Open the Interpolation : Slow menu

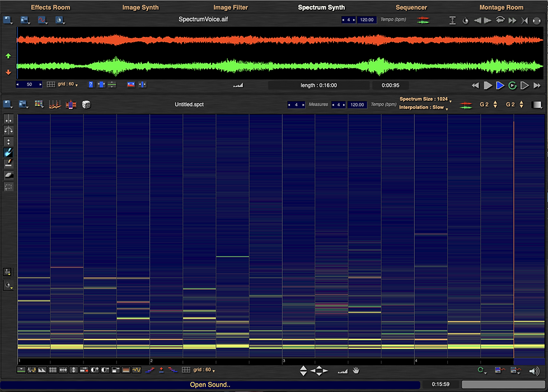pos(423,107)
